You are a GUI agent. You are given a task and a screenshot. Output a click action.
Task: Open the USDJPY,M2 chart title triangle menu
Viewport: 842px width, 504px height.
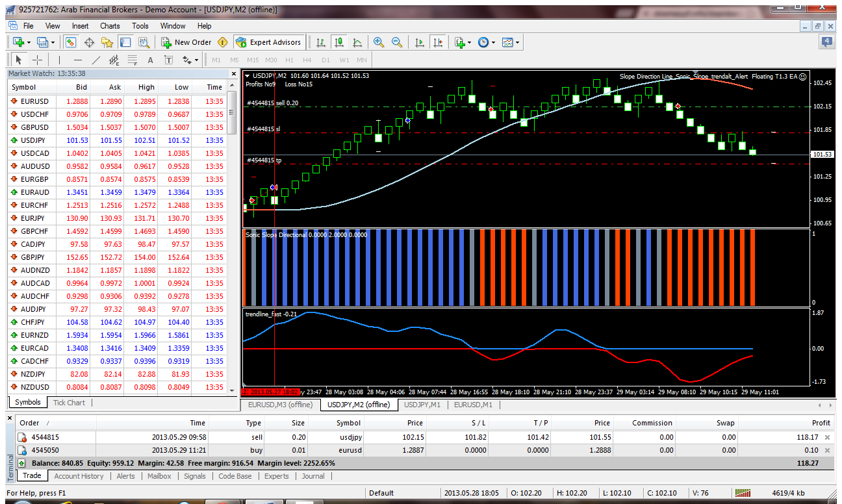pos(248,76)
